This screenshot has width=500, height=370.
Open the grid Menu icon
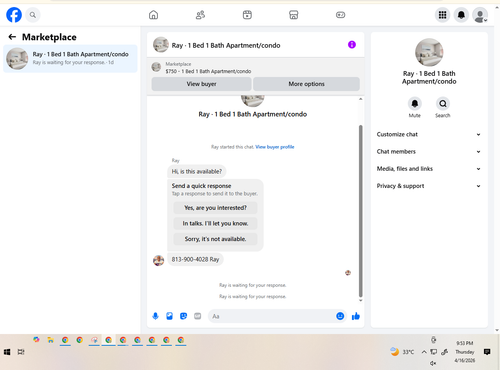pos(442,15)
